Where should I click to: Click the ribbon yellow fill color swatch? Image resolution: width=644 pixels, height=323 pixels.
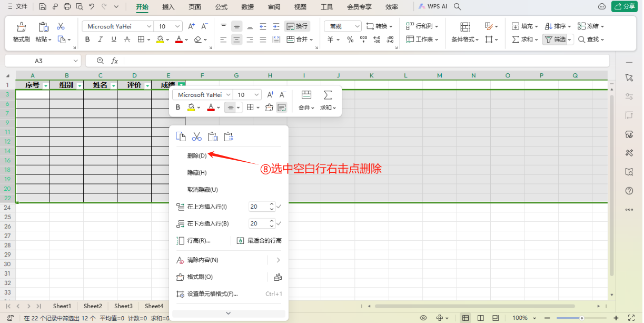[x=160, y=40]
